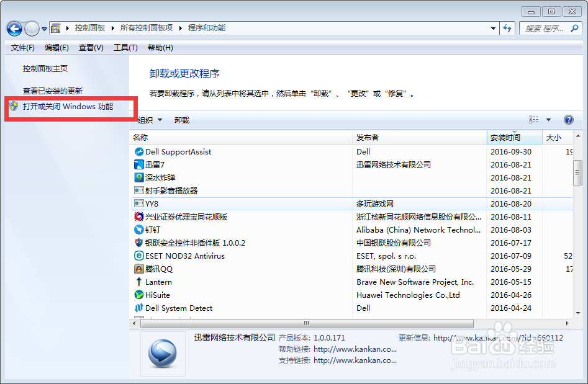Click publisher Huawei Technologies Co.,Ltd
The image size is (588, 384).
click(x=408, y=295)
